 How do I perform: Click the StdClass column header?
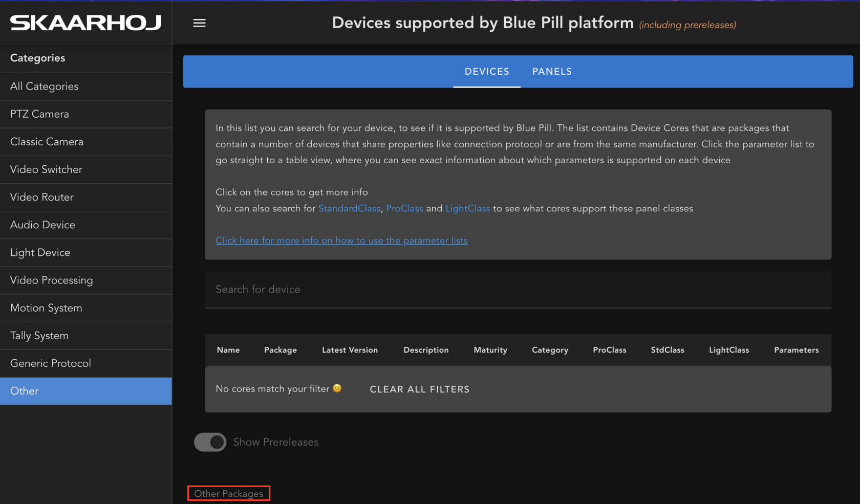pos(668,350)
